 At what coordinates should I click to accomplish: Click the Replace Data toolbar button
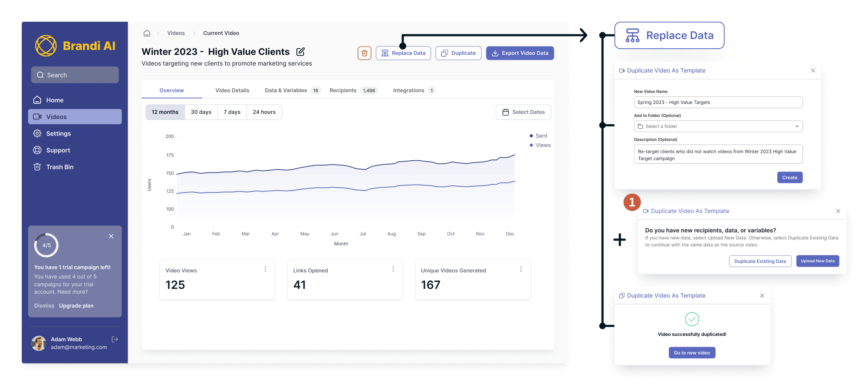coord(403,53)
